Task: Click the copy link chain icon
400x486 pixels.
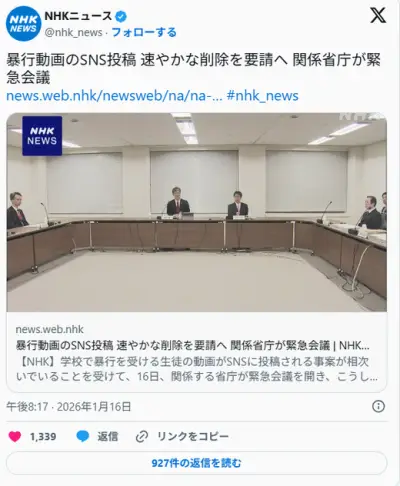Action: (x=142, y=436)
